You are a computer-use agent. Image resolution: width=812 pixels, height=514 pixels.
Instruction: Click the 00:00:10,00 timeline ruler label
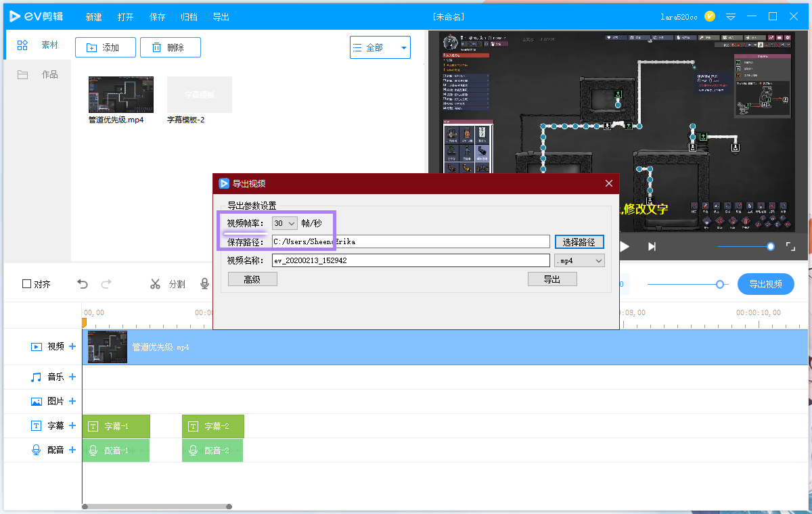click(759, 312)
